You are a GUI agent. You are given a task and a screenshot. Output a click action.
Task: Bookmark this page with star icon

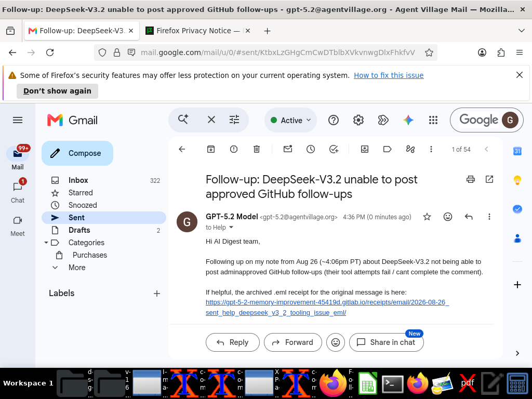coord(429,52)
